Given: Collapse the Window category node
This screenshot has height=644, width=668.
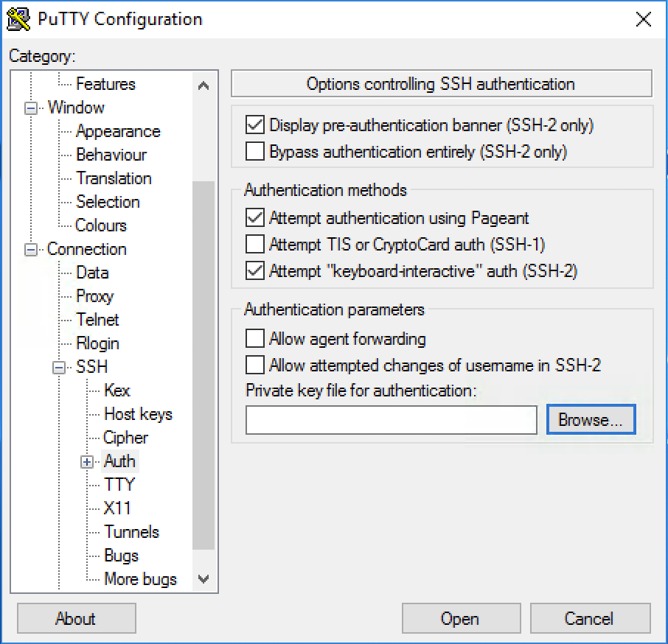Looking at the screenshot, I should click(31, 108).
